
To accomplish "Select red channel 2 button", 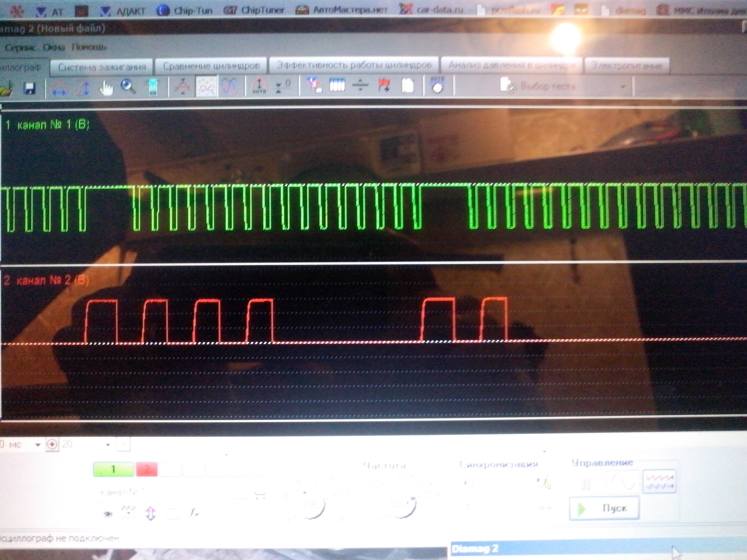I will (146, 469).
